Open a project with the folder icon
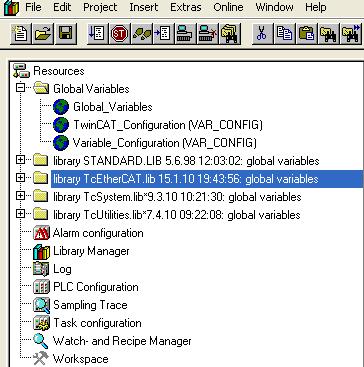The height and width of the screenshot is (367, 364). tap(43, 34)
